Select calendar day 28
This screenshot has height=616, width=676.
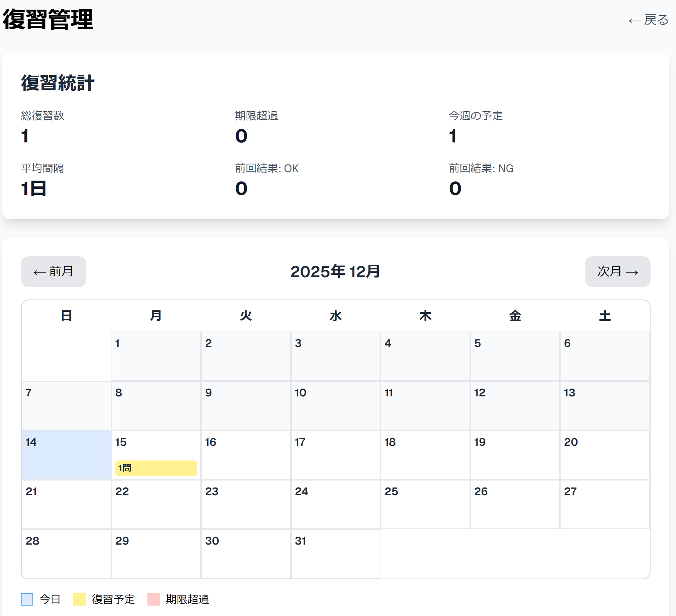click(x=67, y=554)
